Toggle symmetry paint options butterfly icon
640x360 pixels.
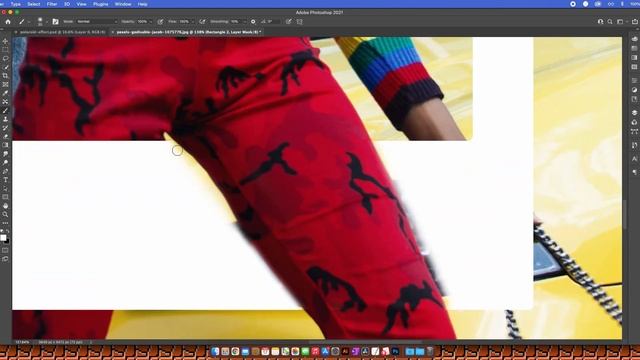(x=300, y=22)
